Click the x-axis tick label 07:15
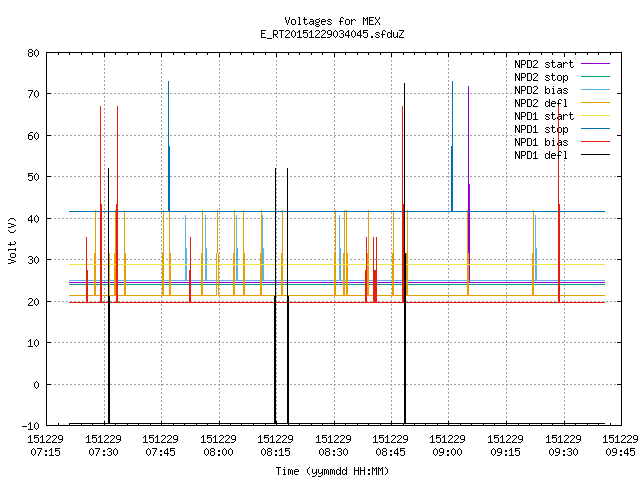This screenshot has height=480, width=640. pos(46,452)
